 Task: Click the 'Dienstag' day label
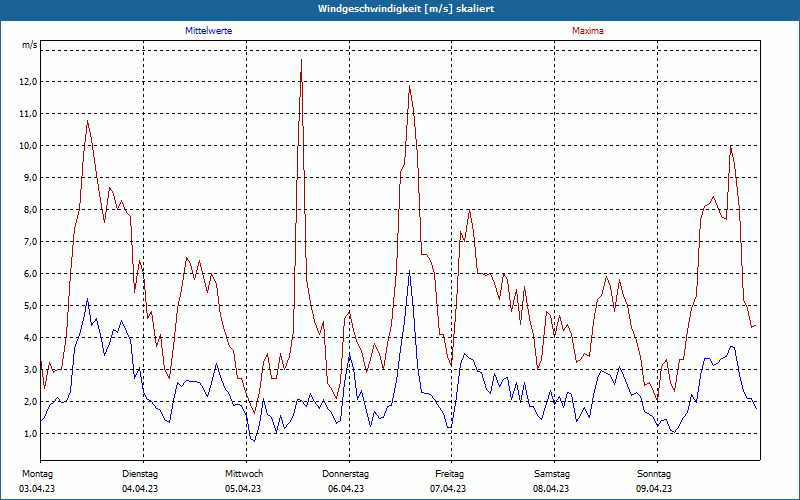tap(140, 474)
